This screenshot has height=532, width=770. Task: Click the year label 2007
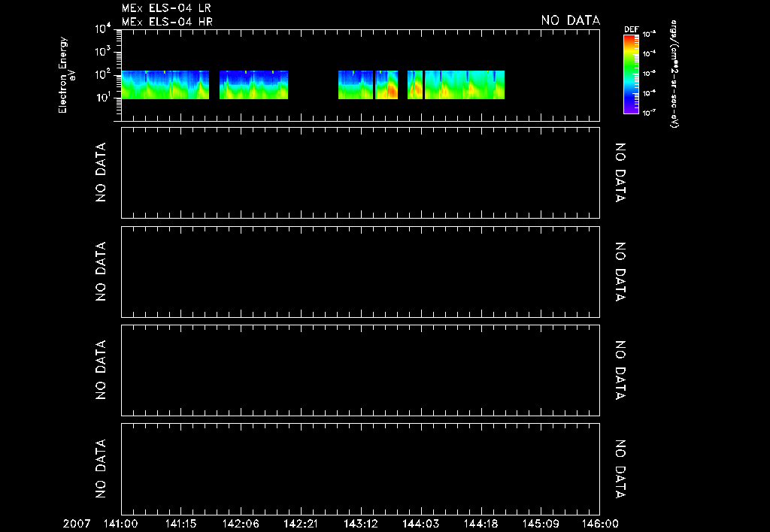pyautogui.click(x=77, y=524)
